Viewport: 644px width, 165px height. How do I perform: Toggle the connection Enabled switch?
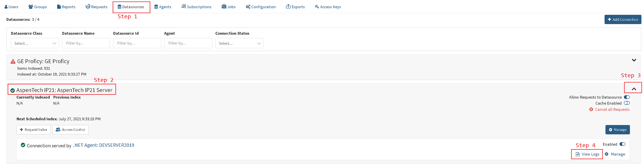tap(622, 144)
